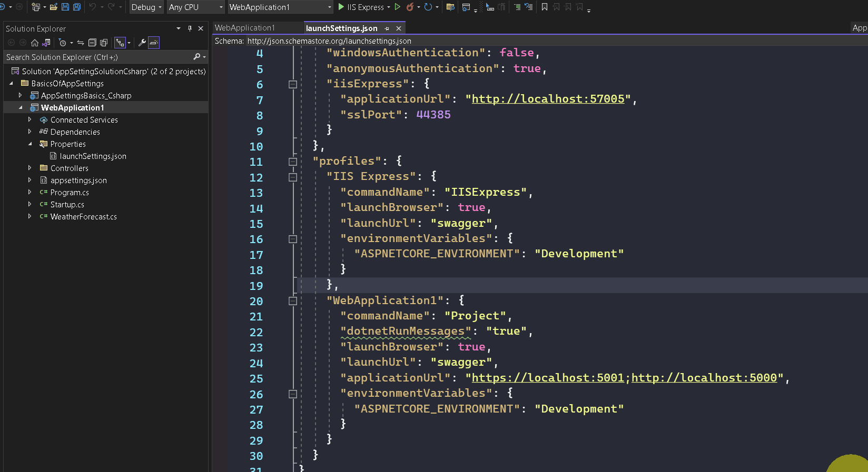Click the Open File folder icon

pos(53,7)
